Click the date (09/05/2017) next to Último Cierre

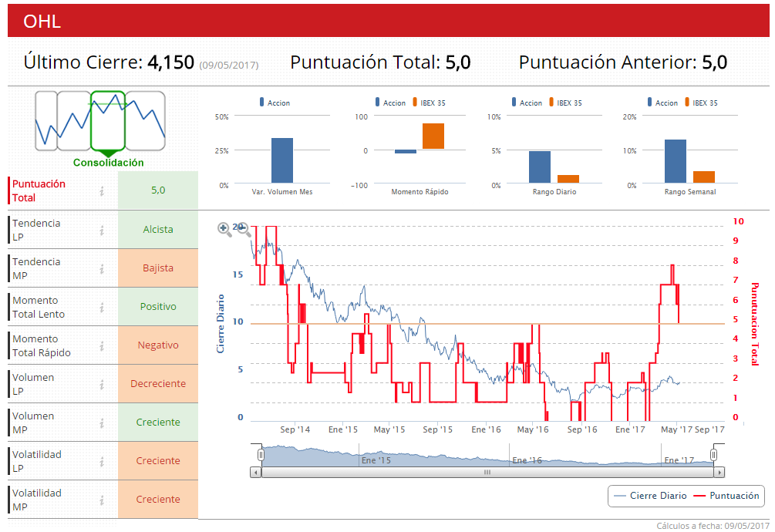(229, 66)
